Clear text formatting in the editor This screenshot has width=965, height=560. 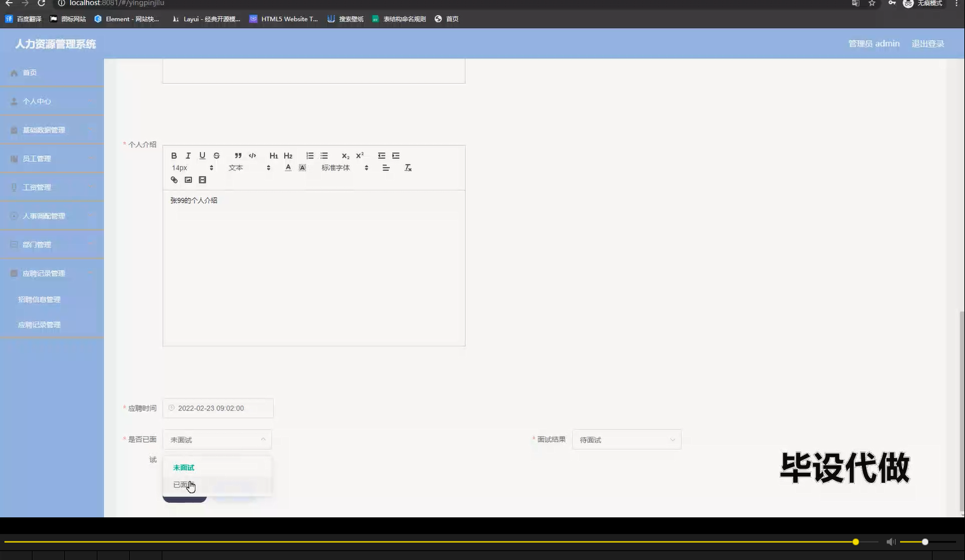click(408, 168)
